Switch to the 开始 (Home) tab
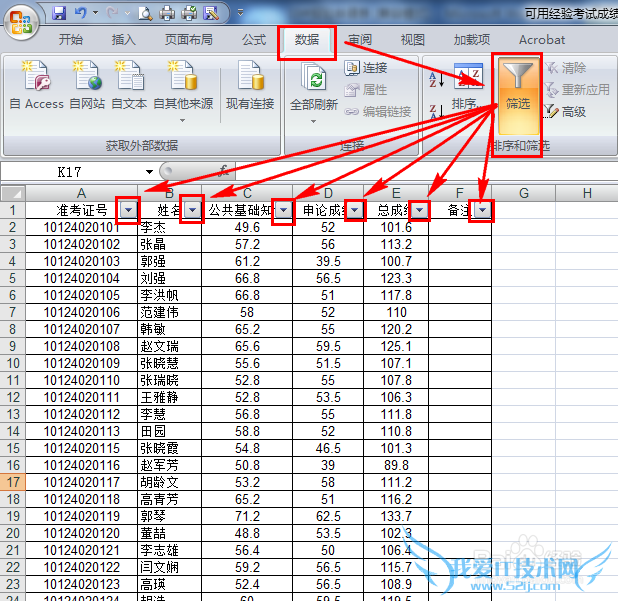 (70, 40)
